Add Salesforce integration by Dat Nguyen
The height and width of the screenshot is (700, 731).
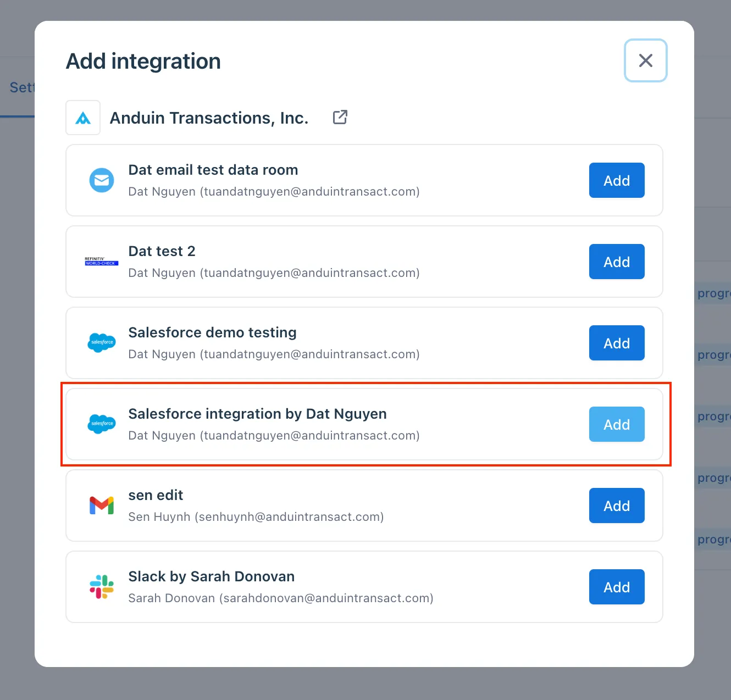pos(617,424)
